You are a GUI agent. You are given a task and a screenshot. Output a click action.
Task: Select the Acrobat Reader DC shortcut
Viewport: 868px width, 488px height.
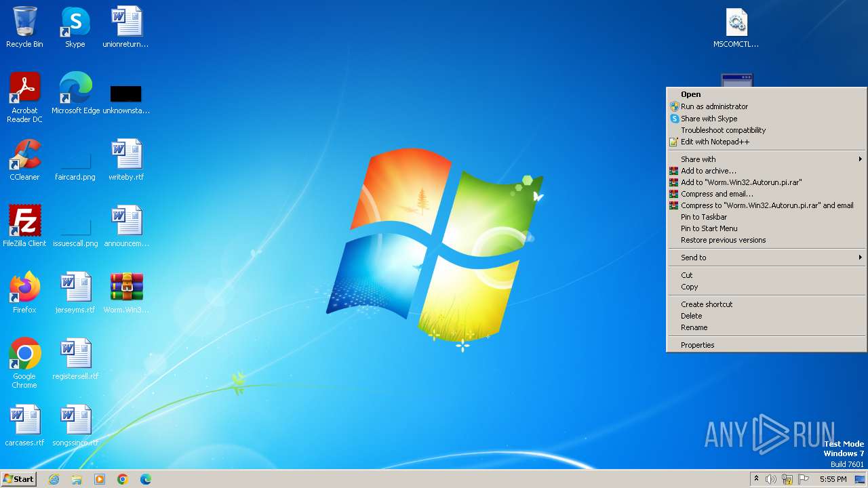(x=24, y=98)
